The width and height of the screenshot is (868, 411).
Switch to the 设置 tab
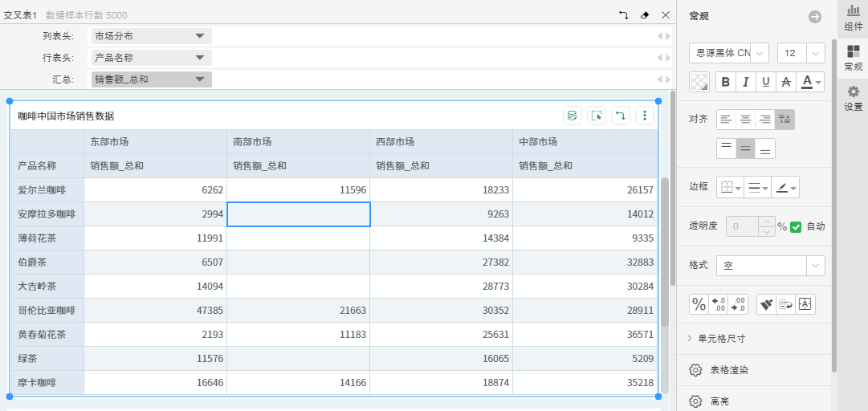[853, 98]
